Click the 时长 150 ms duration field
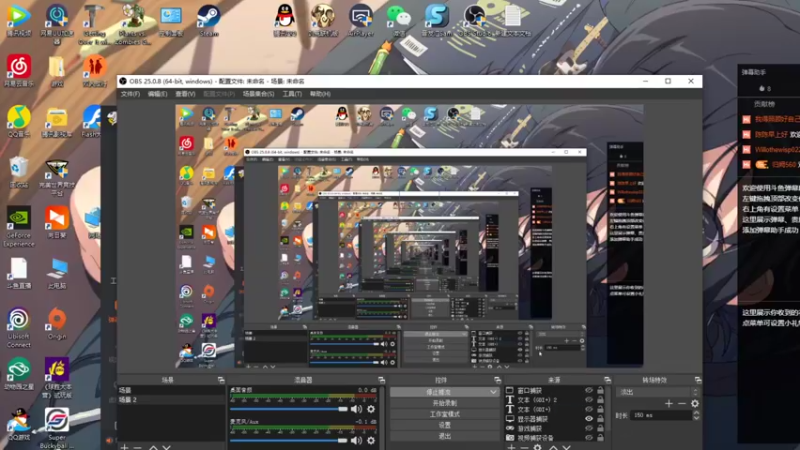The height and width of the screenshot is (450, 800). click(x=661, y=415)
